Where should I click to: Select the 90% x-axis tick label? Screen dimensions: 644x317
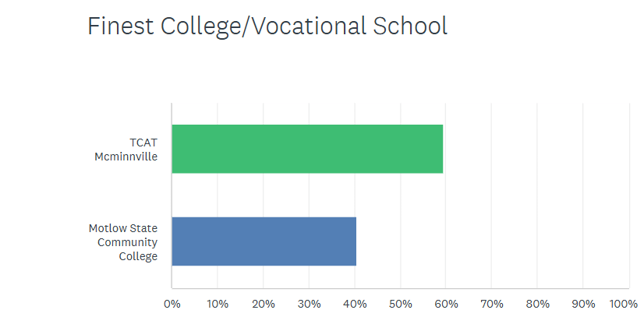pos(583,303)
